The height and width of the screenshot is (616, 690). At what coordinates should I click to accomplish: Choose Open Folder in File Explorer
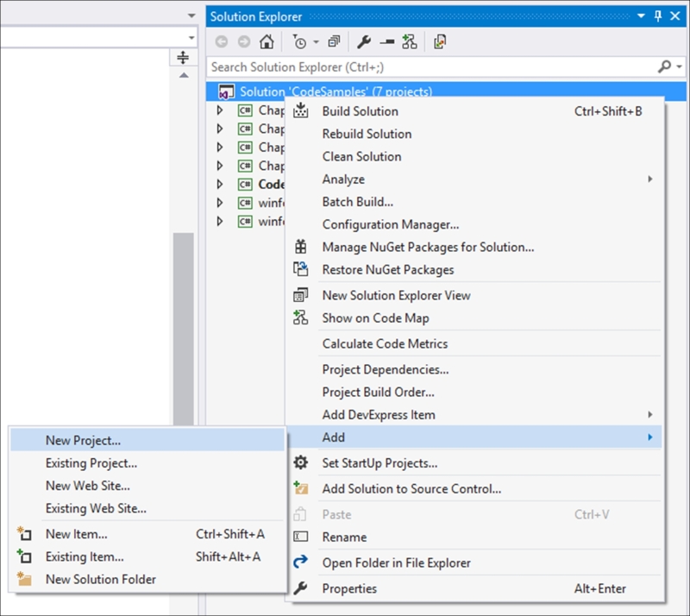[474, 563]
